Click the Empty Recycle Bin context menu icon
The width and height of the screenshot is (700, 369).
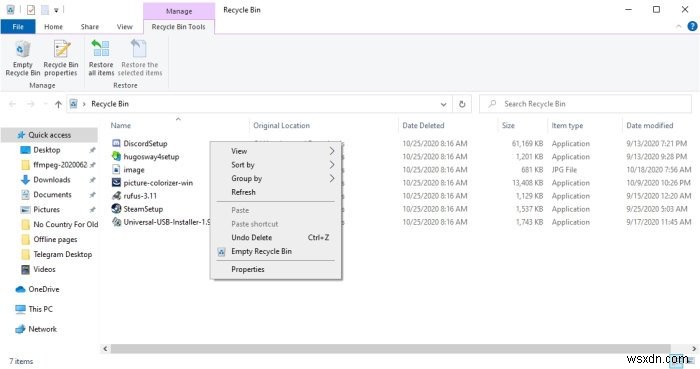[x=221, y=252]
